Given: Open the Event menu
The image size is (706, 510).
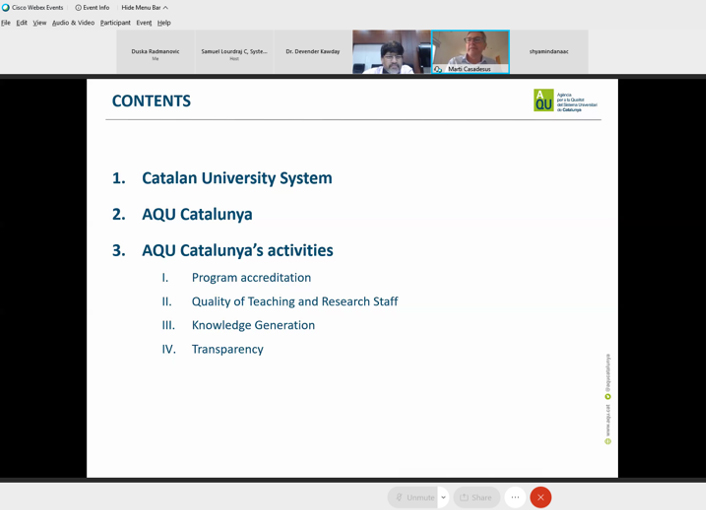Looking at the screenshot, I should pos(144,23).
